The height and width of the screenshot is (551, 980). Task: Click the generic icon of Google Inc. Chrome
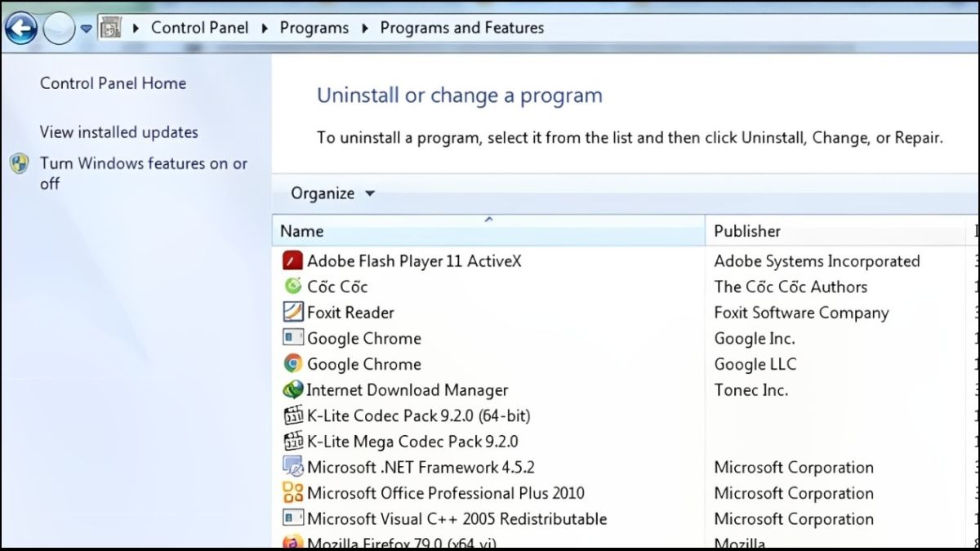coord(292,337)
